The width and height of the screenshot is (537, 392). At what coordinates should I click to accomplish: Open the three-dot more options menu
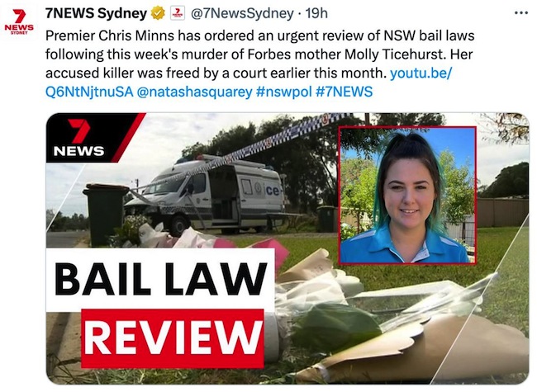click(x=521, y=13)
